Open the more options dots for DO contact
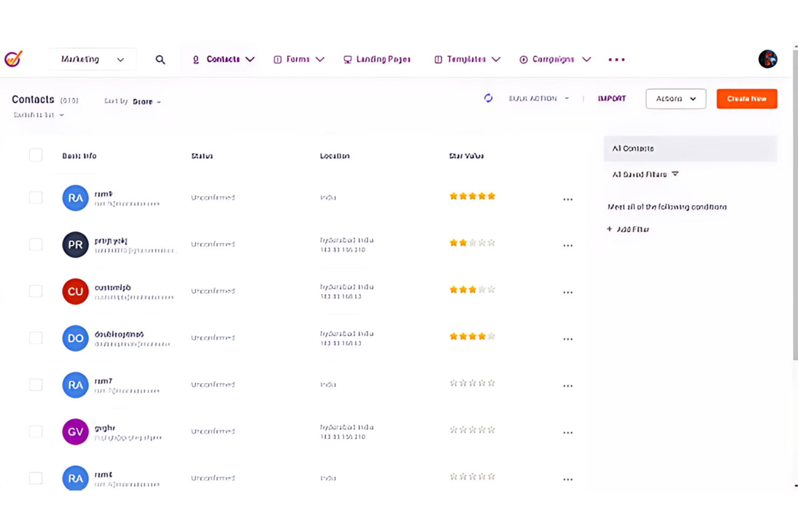798x532 pixels. click(568, 339)
